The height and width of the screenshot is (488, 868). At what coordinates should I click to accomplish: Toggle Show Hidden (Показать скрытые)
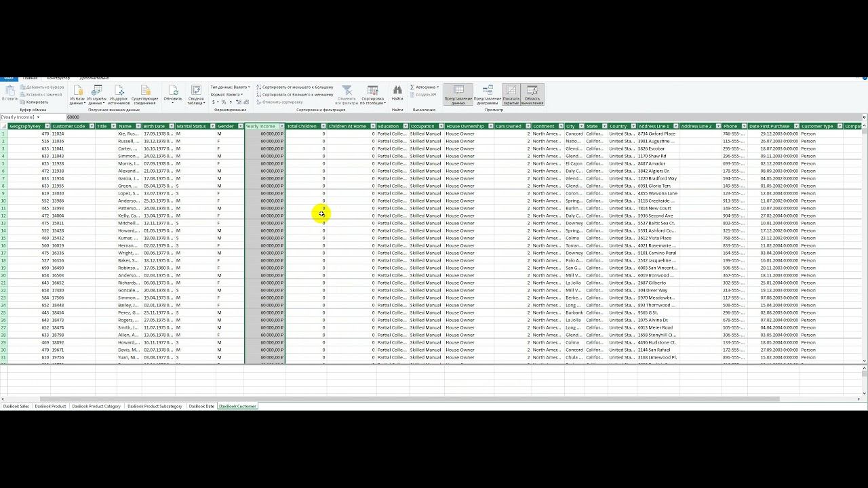point(511,96)
